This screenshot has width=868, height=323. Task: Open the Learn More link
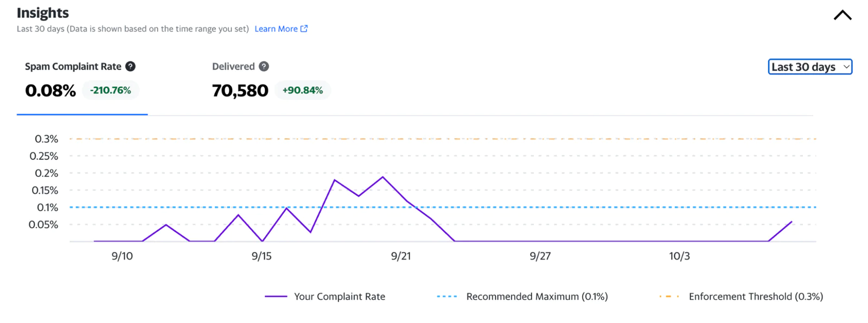coord(276,29)
